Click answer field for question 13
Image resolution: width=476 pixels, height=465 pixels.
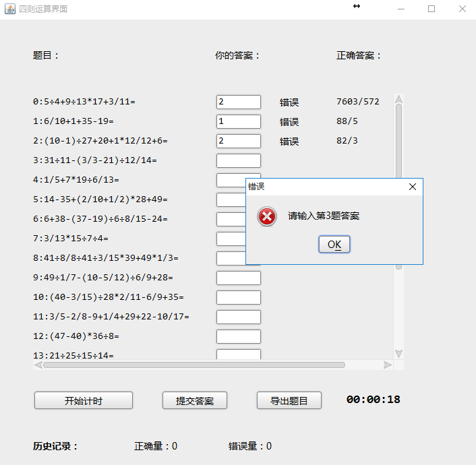point(239,354)
